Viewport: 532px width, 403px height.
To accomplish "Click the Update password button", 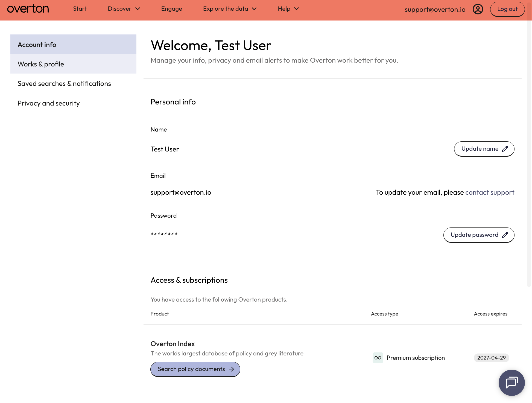I will [x=479, y=235].
